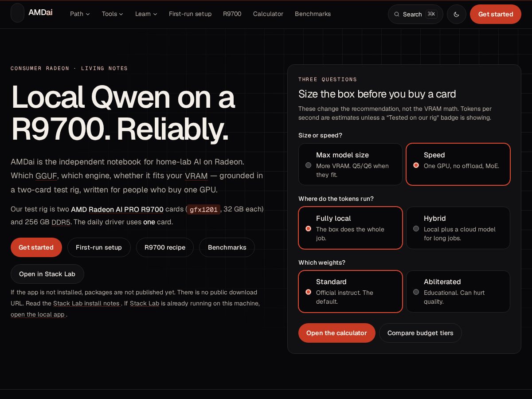This screenshot has width=532, height=399.
Task: Click the 'Where do the tokens run?' label
Action: 336,199
